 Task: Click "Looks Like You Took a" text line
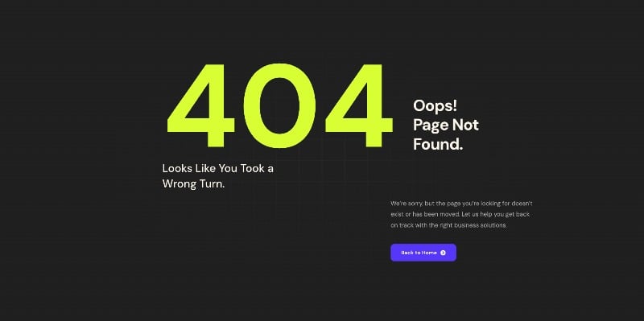tap(217, 168)
